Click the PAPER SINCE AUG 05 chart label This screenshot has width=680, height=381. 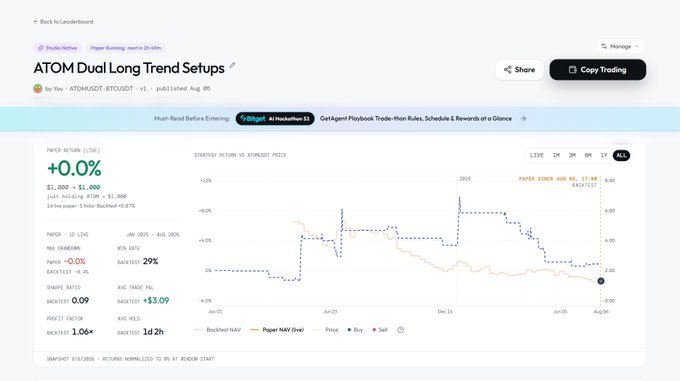click(x=558, y=179)
